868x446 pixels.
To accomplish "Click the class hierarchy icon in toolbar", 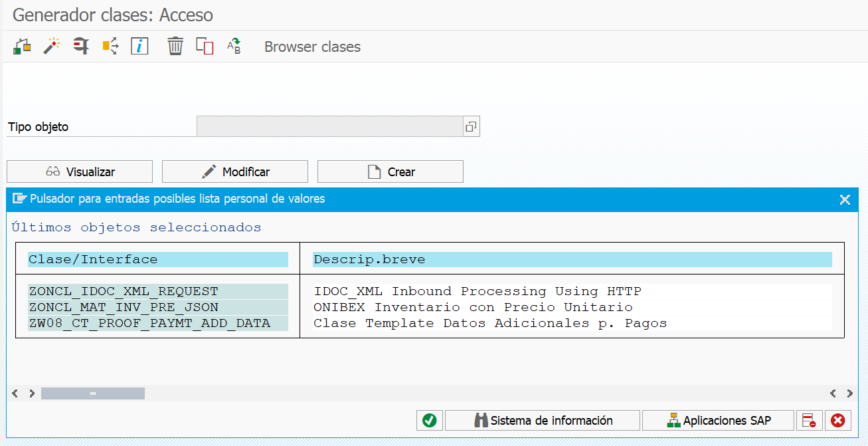I will click(x=23, y=47).
